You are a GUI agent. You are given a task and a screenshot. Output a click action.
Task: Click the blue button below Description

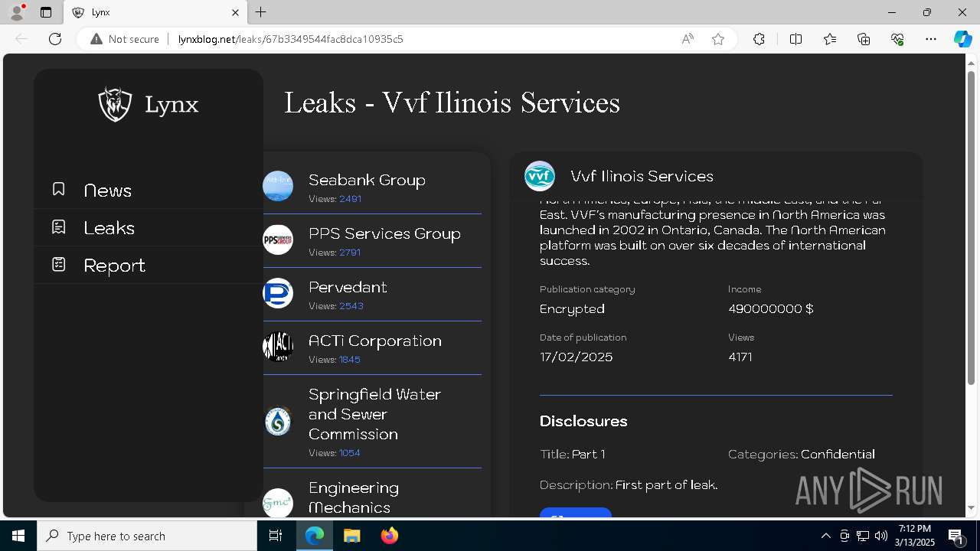[x=576, y=512]
